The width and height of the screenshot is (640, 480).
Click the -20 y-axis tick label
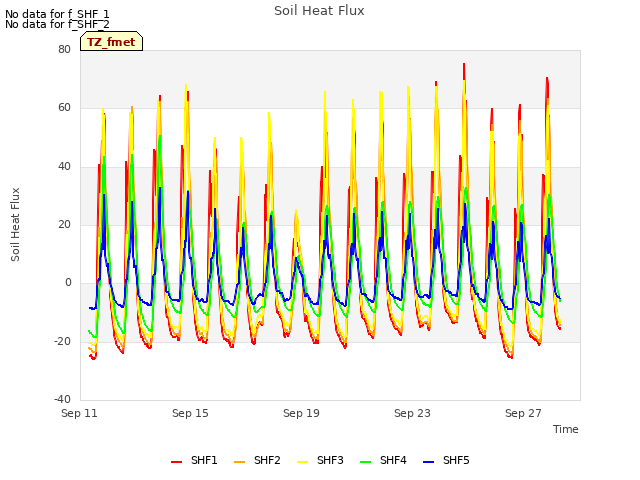(x=62, y=341)
